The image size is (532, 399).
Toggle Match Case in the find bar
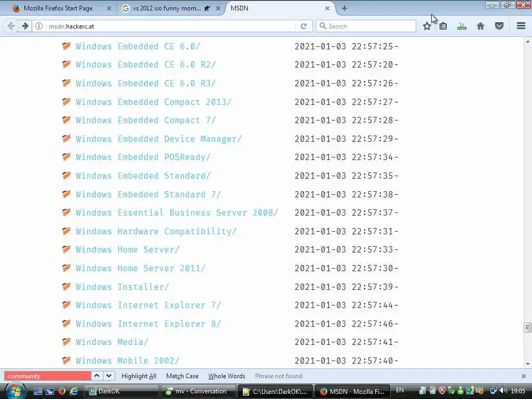coord(182,376)
